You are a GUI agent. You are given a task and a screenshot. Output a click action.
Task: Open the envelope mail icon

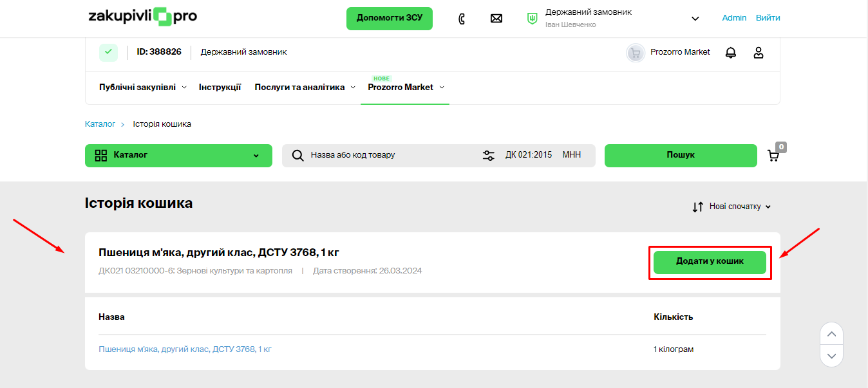point(496,19)
